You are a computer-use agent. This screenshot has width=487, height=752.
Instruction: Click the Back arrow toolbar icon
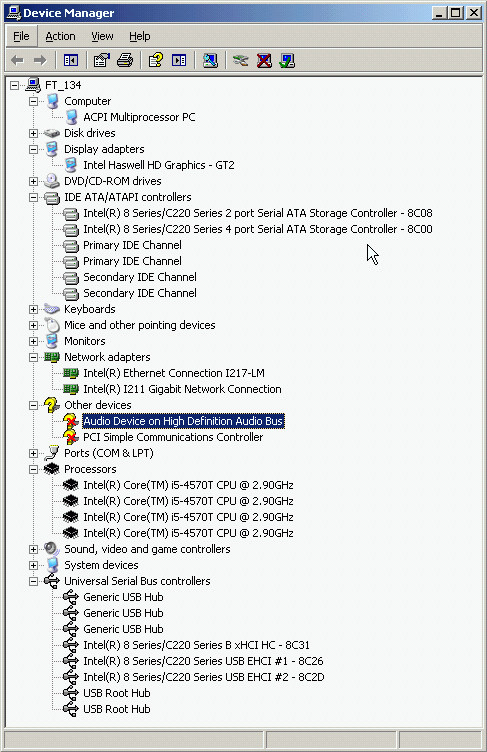pyautogui.click(x=17, y=60)
